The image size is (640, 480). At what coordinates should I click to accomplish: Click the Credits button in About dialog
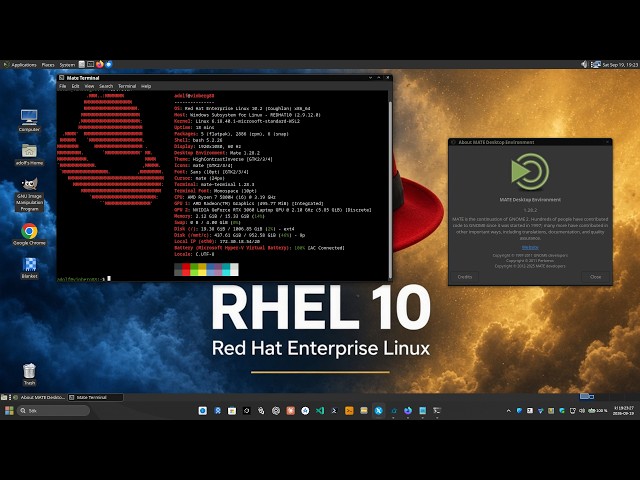[464, 277]
